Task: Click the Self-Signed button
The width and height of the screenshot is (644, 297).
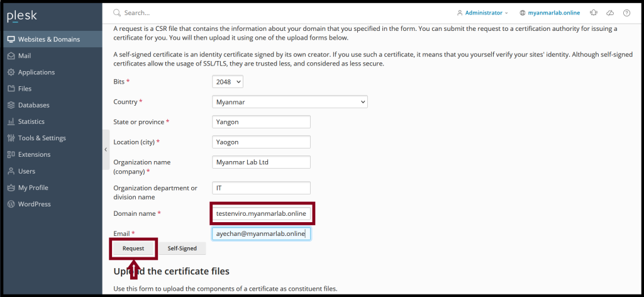Action: pyautogui.click(x=182, y=248)
